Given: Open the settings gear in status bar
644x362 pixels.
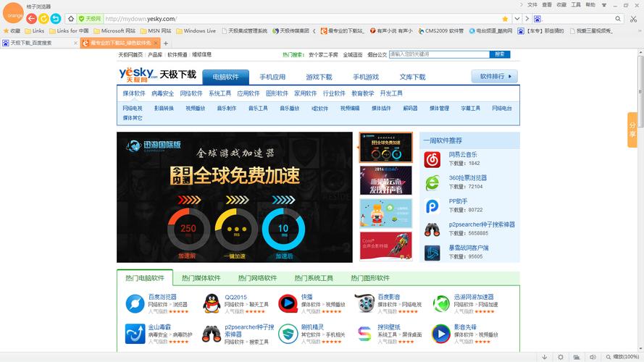Looking at the screenshot, I should (561, 357).
